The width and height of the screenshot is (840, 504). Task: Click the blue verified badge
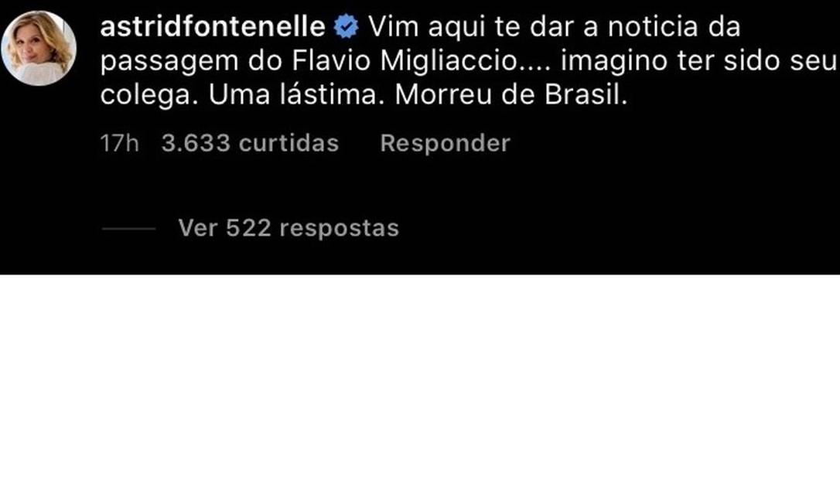pyautogui.click(x=346, y=28)
